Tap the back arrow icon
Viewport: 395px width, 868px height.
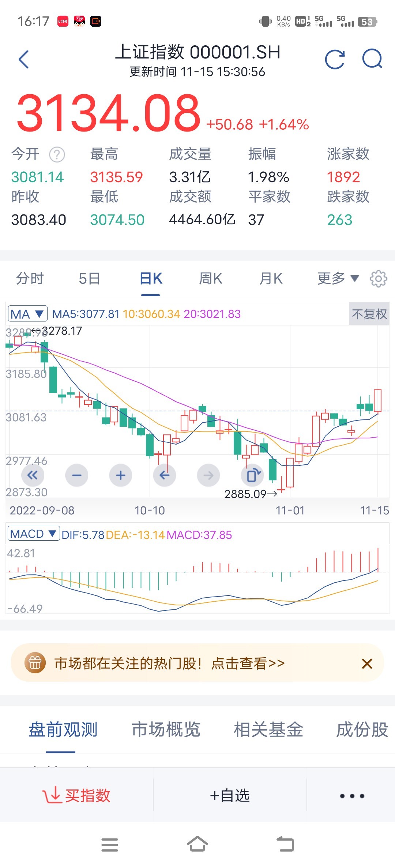pyautogui.click(x=24, y=59)
